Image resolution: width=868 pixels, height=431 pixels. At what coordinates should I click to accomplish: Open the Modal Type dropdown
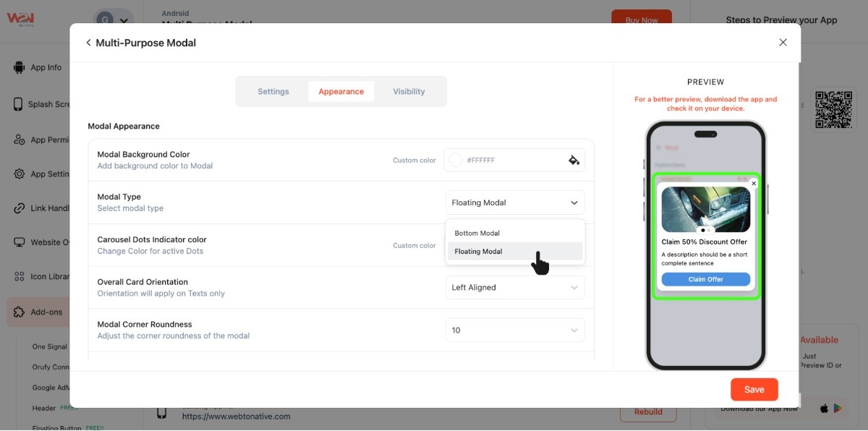pyautogui.click(x=514, y=202)
